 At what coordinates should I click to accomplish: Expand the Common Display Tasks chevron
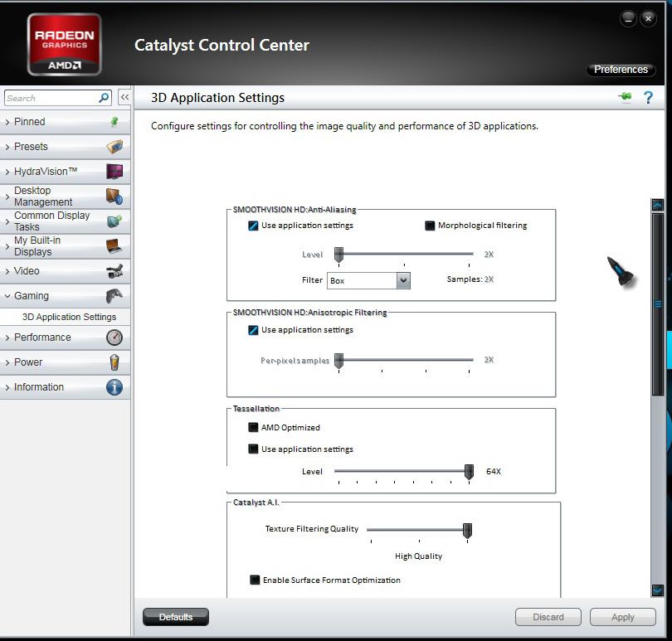click(7, 221)
